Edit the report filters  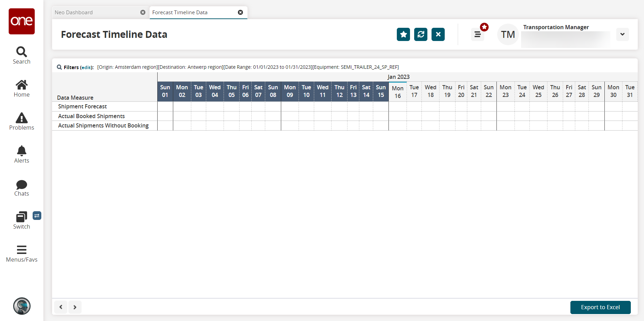pyautogui.click(x=86, y=67)
